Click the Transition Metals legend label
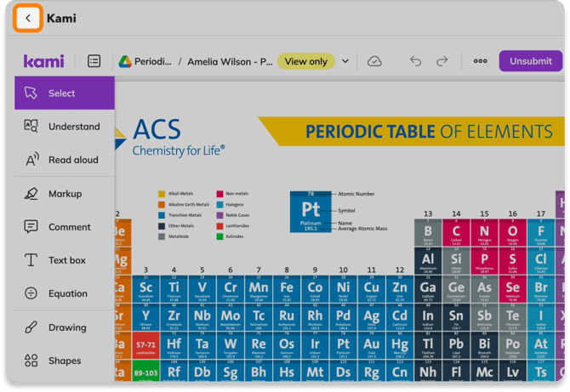570x392 pixels. 185,215
